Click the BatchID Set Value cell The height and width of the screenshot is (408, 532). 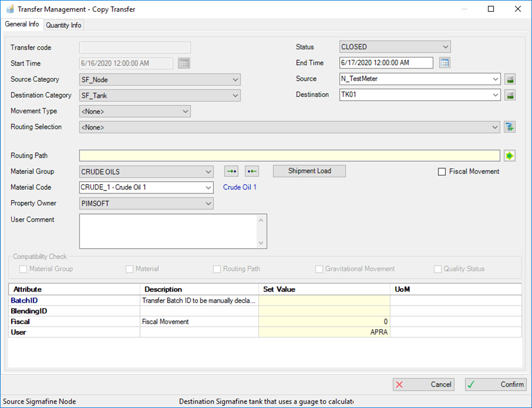tap(324, 300)
